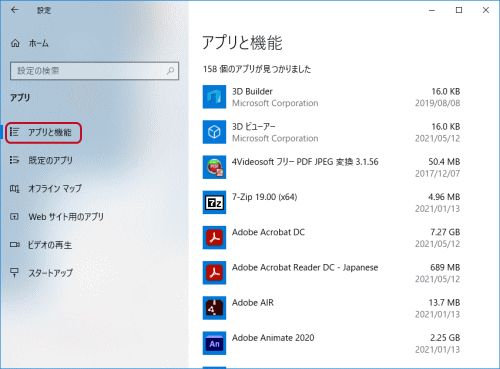Image resolution: width=500 pixels, height=369 pixels.
Task: Click the back arrow in Settings
Action: 14,10
